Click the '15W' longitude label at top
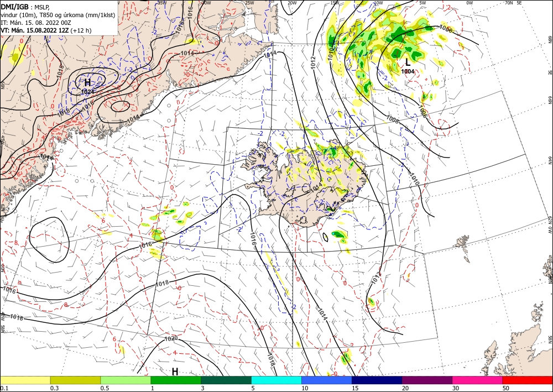 pyautogui.click(x=335, y=3)
